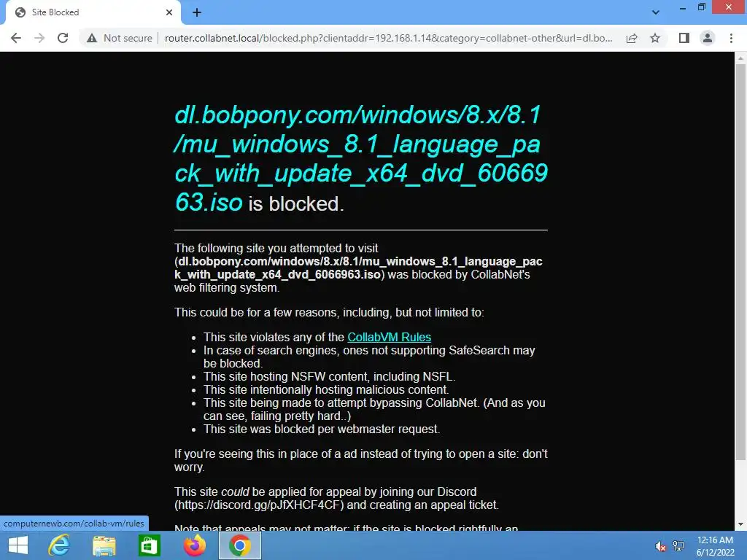This screenshot has height=560, width=747.
Task: Open a new tab with plus button
Action: pyautogui.click(x=197, y=12)
